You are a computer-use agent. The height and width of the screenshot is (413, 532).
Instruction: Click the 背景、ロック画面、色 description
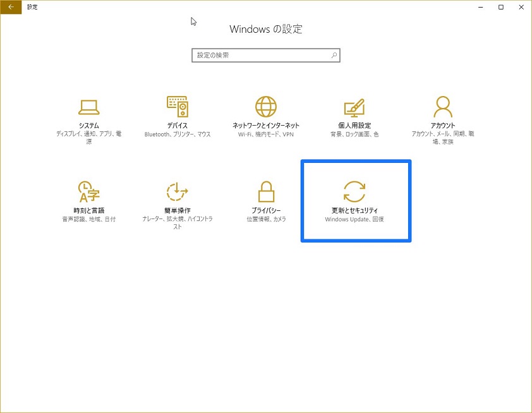click(x=354, y=135)
